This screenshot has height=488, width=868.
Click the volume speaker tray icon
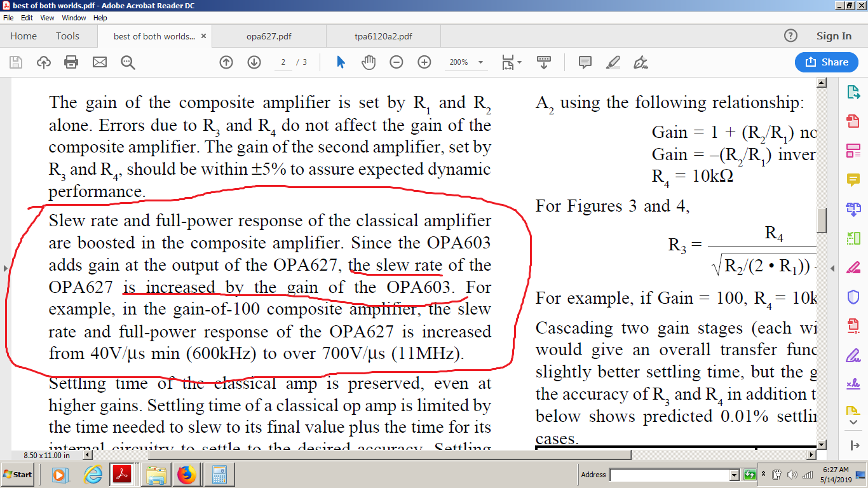pyautogui.click(x=792, y=475)
